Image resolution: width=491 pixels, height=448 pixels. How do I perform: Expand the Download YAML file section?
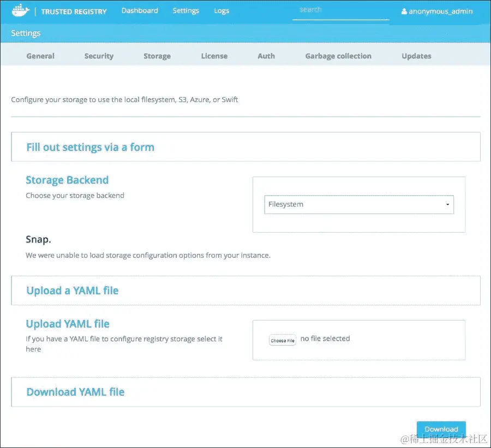coord(75,392)
